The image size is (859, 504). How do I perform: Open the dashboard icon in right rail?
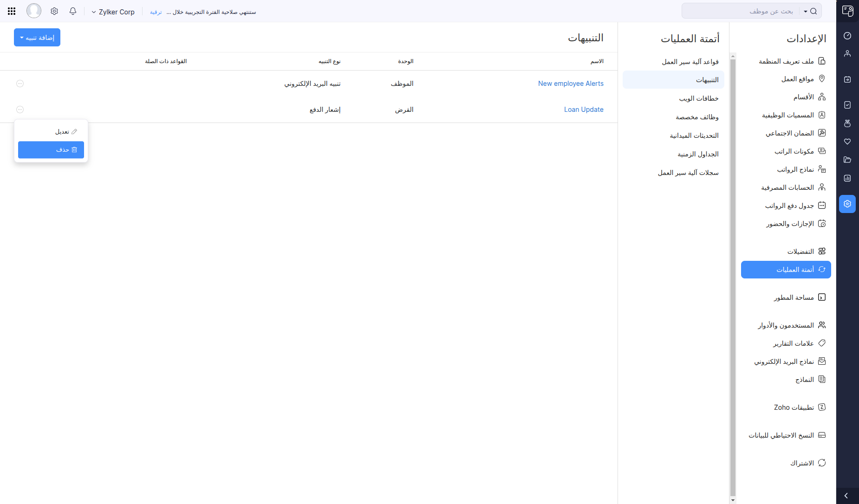[847, 36]
